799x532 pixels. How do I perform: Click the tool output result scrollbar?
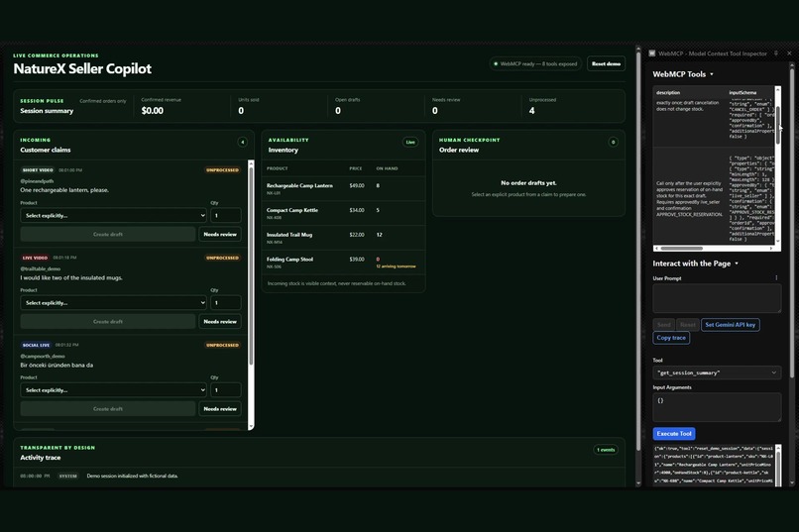tap(777, 466)
